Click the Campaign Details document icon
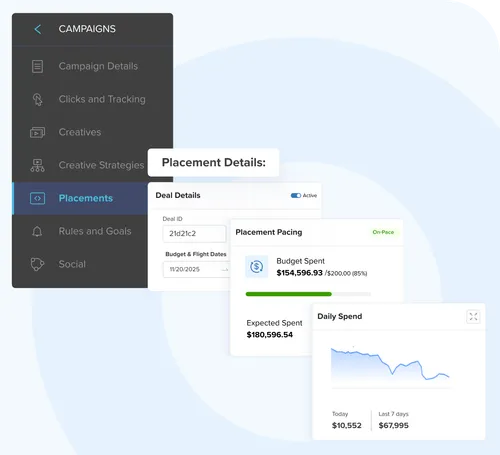Image resolution: width=500 pixels, height=455 pixels. pos(37,66)
